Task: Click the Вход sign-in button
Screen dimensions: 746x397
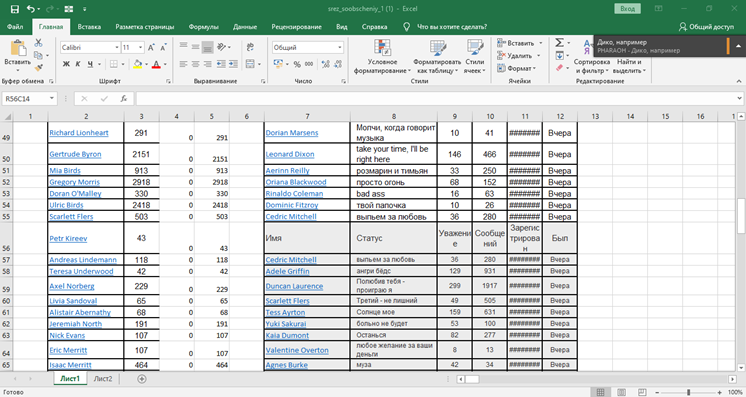Action: click(628, 9)
